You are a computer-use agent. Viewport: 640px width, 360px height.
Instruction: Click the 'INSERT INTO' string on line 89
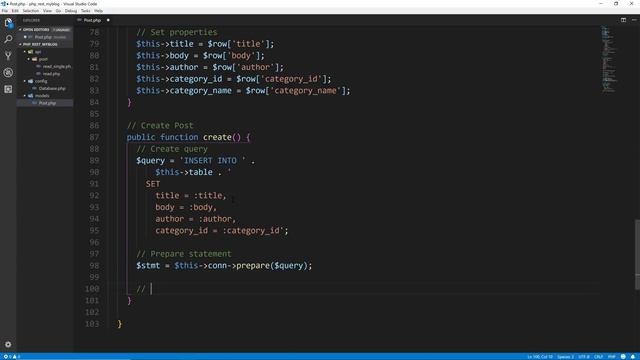coord(210,161)
